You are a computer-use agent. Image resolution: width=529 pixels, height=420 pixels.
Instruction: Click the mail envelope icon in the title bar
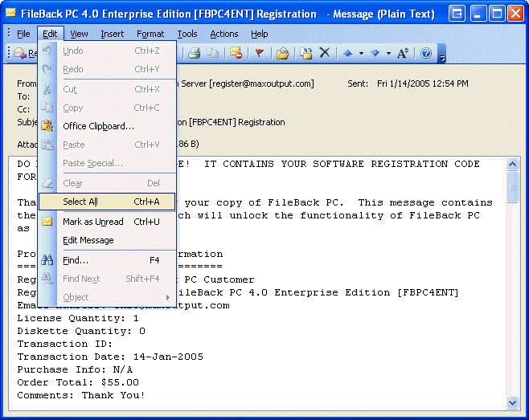[x=10, y=13]
